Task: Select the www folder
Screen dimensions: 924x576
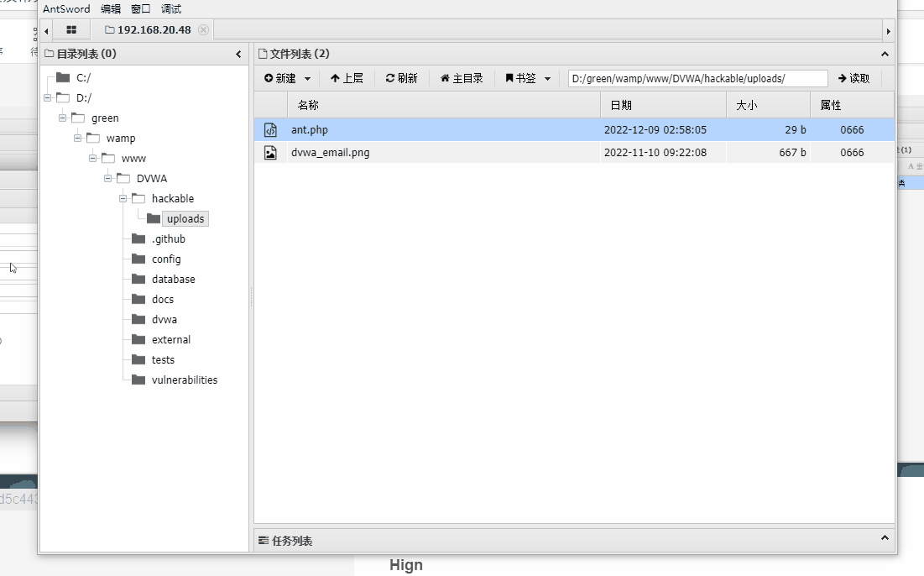Action: 133,159
